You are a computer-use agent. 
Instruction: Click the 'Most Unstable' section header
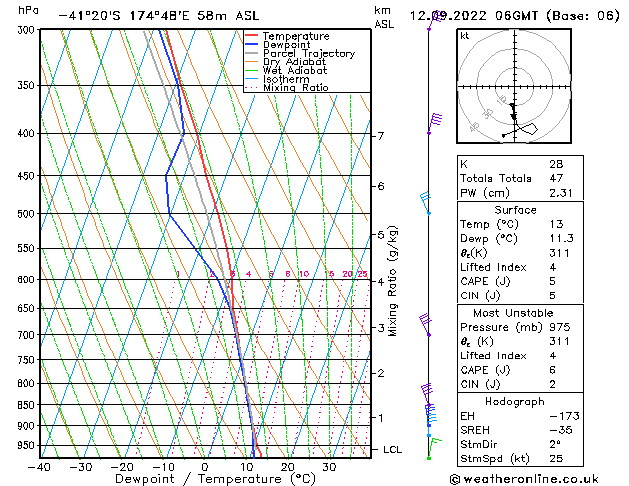pos(513,313)
